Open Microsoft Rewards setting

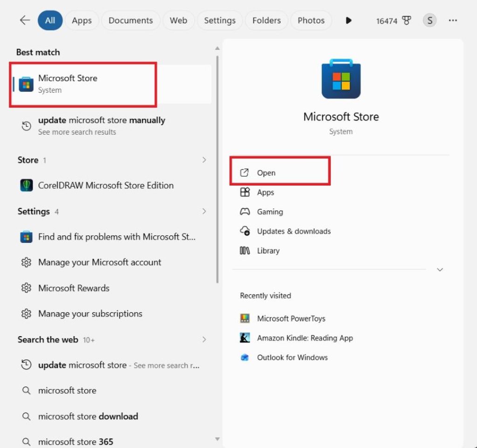pos(111,288)
